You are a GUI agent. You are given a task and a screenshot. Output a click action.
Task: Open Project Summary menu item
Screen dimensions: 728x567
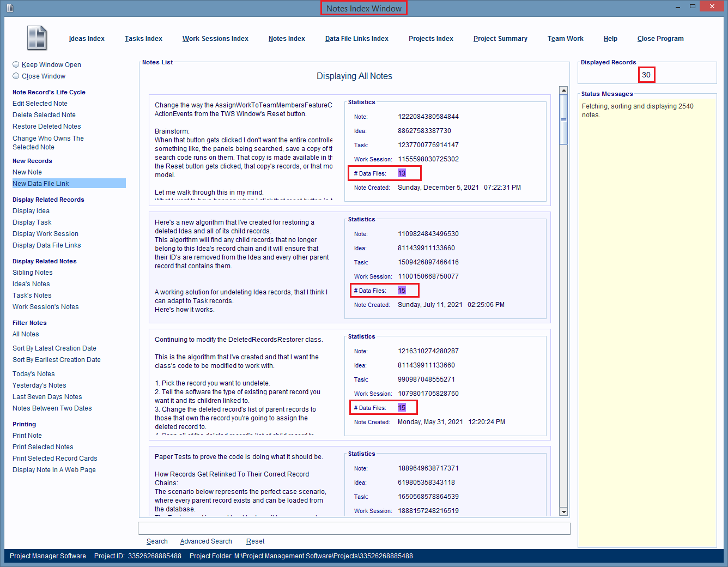click(500, 39)
